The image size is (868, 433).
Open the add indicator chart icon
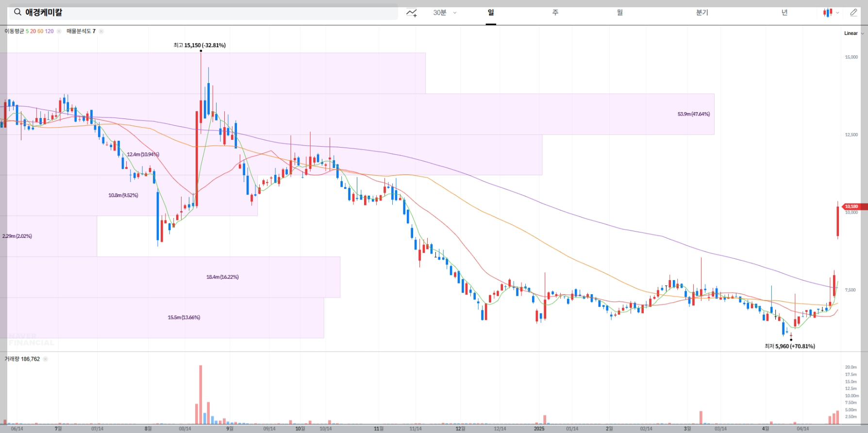pos(412,13)
